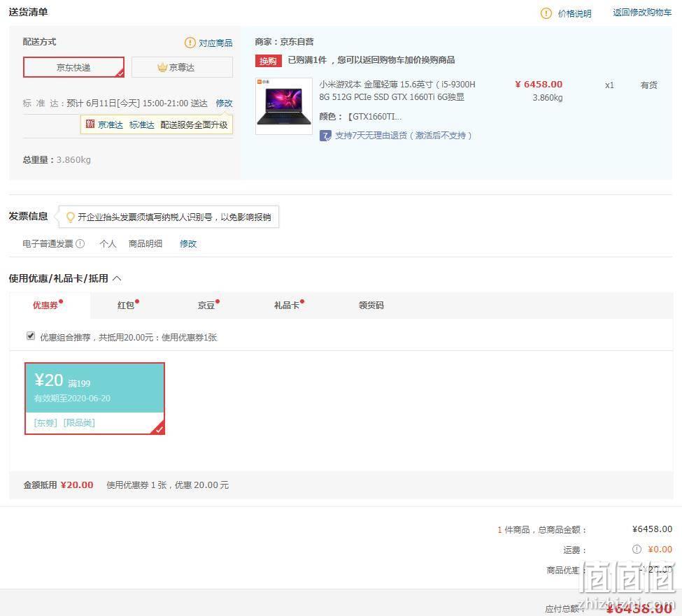Click the crown icon on 京尊达
This screenshot has width=682, height=616.
pyautogui.click(x=162, y=67)
